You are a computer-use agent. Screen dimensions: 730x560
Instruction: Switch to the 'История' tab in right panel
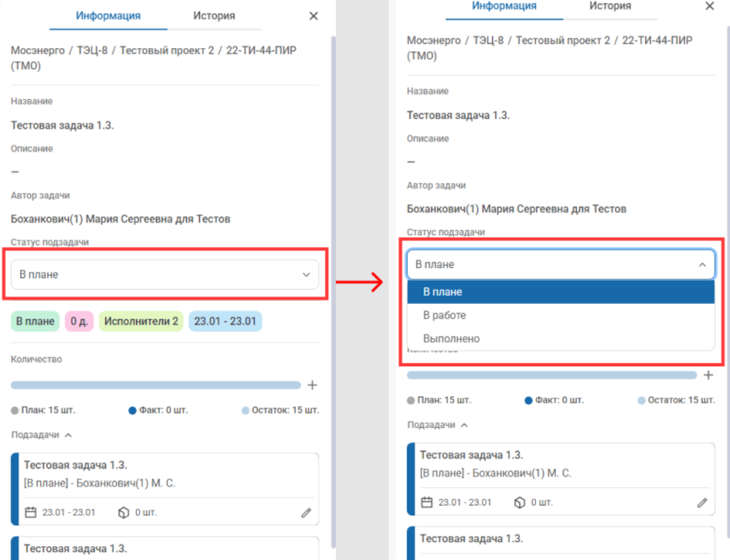pos(610,6)
